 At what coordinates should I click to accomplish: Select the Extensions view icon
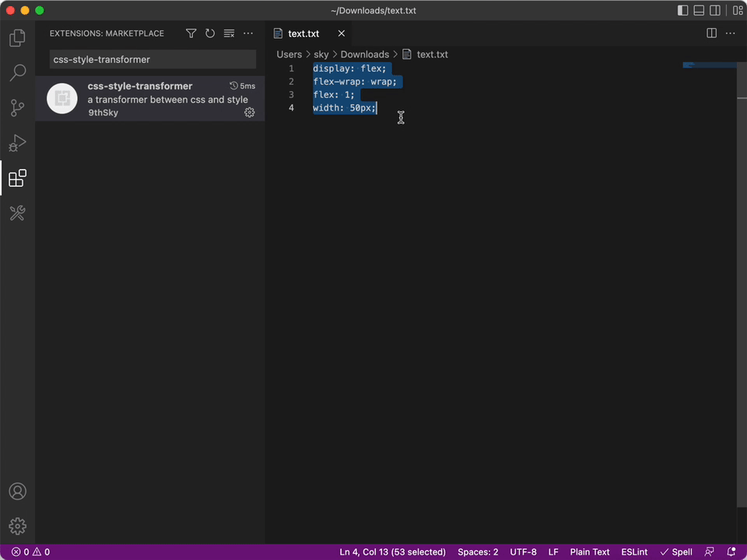(x=17, y=178)
